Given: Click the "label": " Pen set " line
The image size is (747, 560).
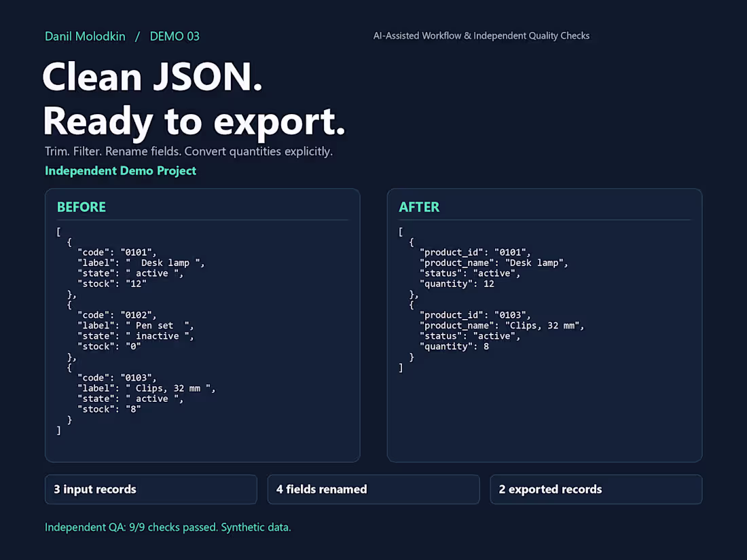Looking at the screenshot, I should click(135, 326).
